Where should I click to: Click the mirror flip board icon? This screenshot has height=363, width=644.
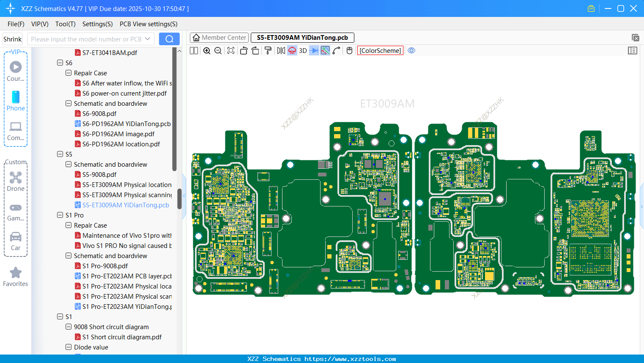(281, 51)
